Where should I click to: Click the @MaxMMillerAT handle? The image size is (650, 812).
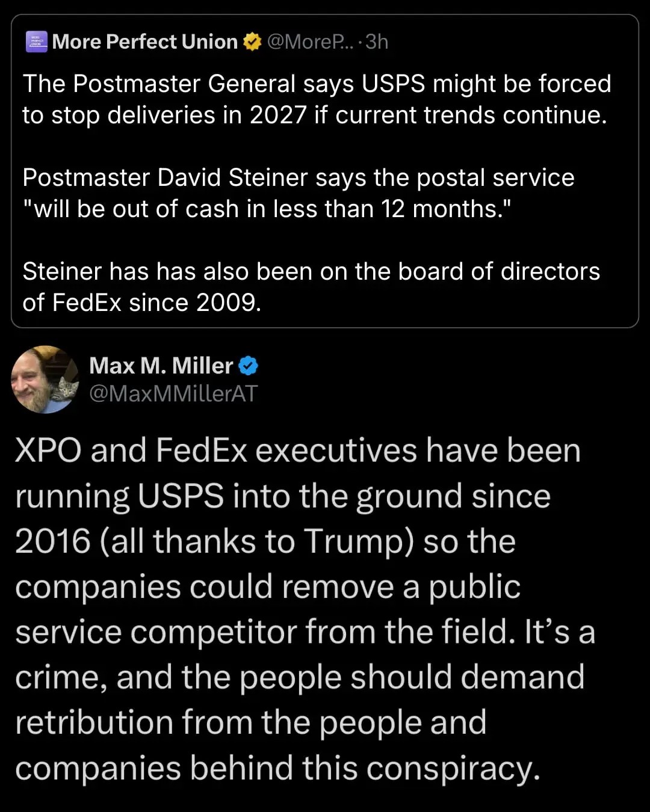pos(173,393)
